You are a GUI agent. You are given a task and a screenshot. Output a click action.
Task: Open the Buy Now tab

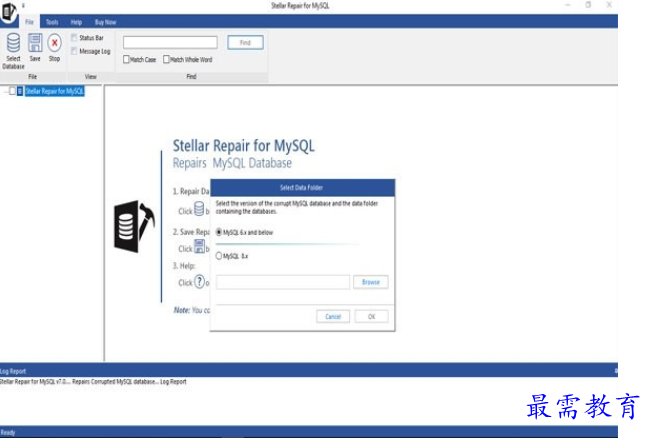click(105, 22)
